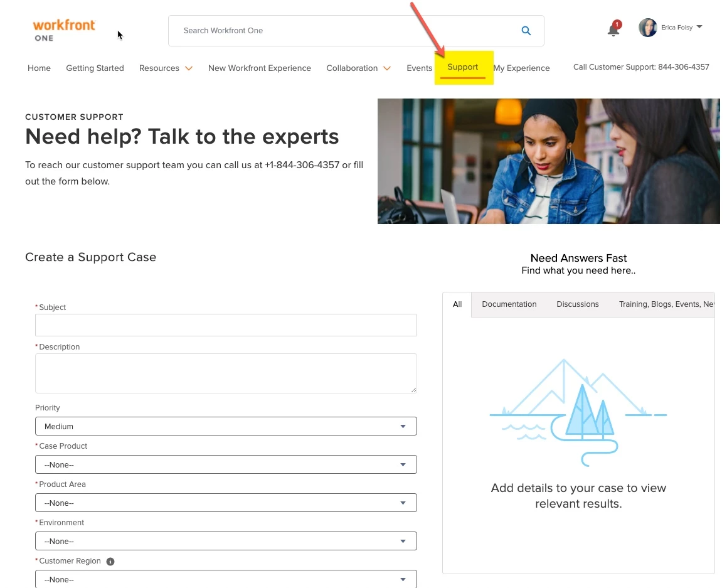727x588 pixels.
Task: Click the Resources menu label
Action: click(x=159, y=68)
